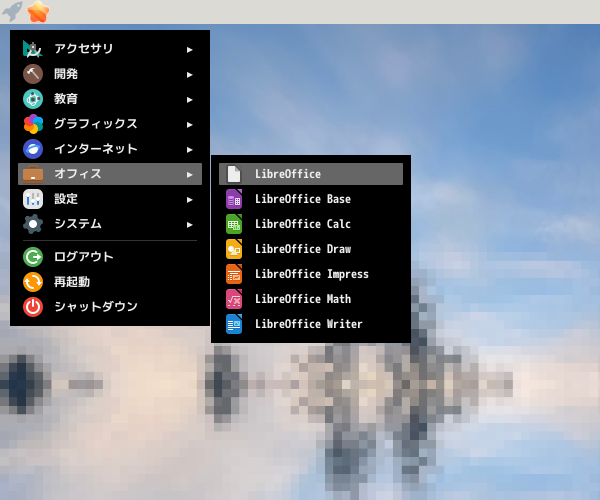Choose 再起動 to restart
This screenshot has height=500, width=600.
coord(110,282)
